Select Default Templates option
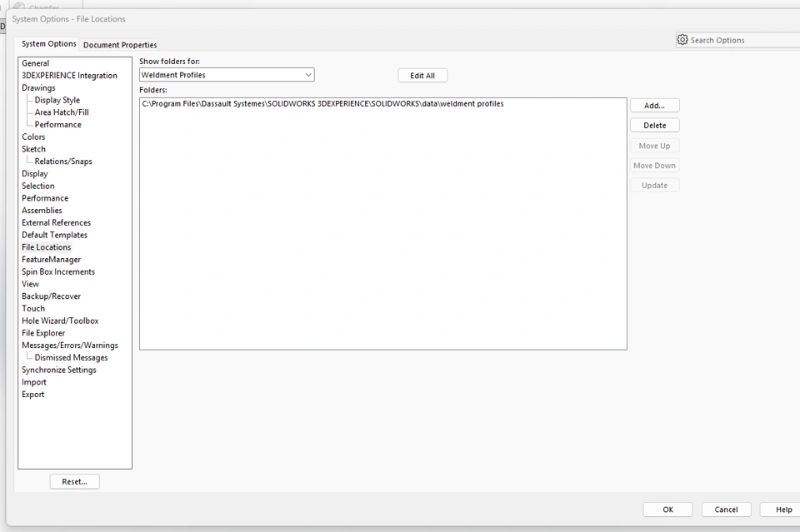800x532 pixels. pos(55,235)
